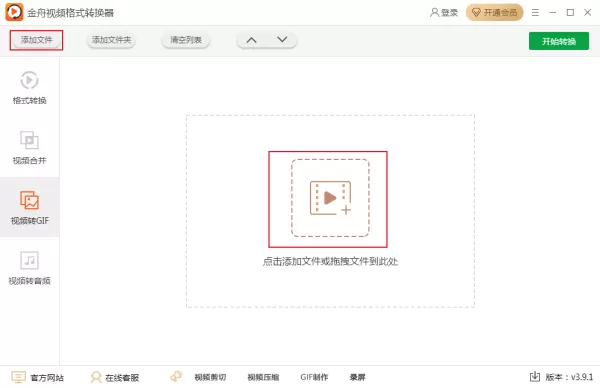Select the 视频转GIF sidebar tab

[x=29, y=207]
